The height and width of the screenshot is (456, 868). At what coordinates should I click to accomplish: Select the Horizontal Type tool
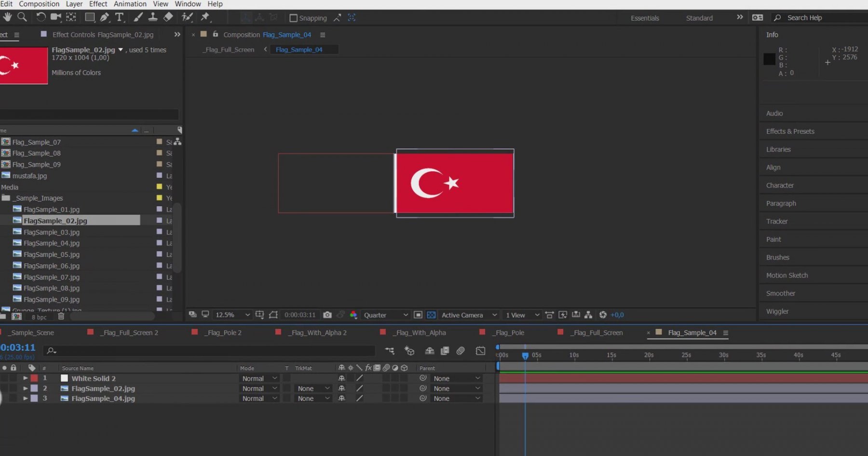click(x=120, y=17)
